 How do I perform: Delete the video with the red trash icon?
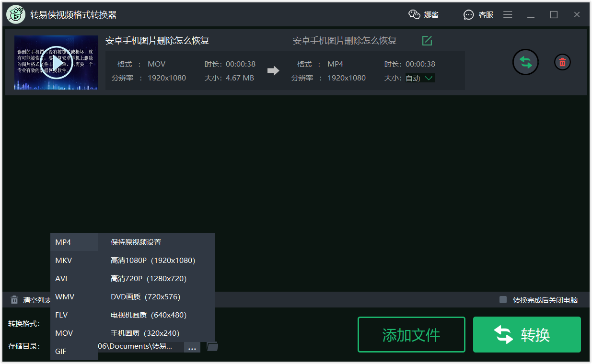point(562,62)
